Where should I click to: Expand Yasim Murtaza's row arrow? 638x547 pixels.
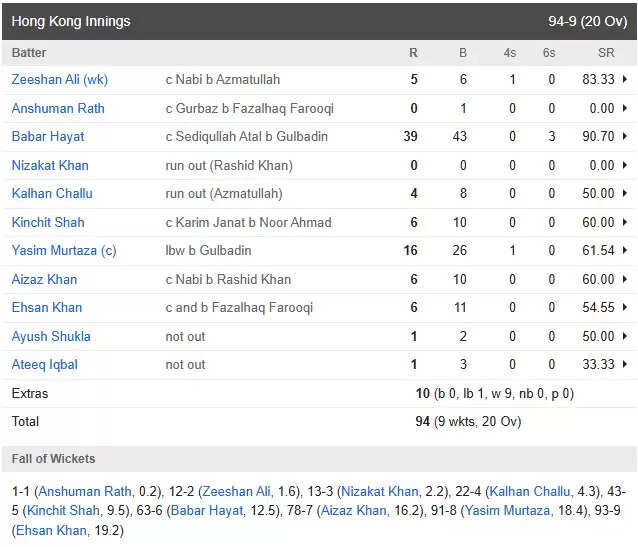pos(625,250)
